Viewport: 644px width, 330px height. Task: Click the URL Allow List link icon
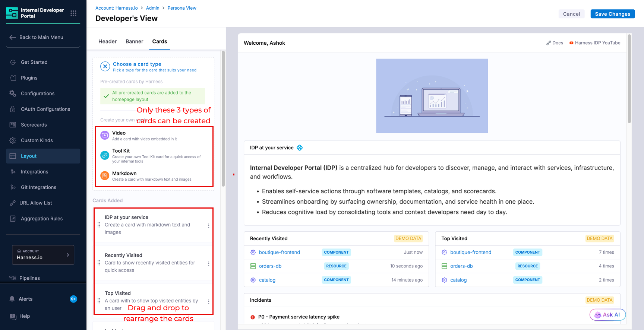tap(13, 203)
